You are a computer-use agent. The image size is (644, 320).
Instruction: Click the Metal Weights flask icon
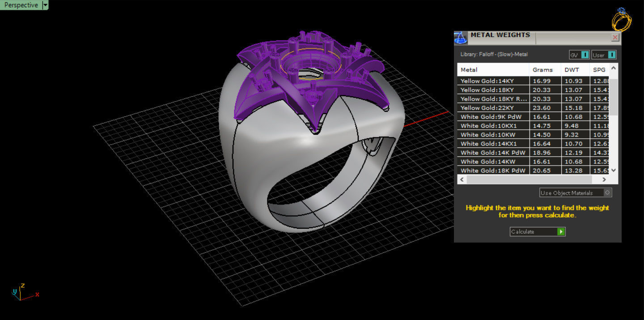tap(461, 38)
